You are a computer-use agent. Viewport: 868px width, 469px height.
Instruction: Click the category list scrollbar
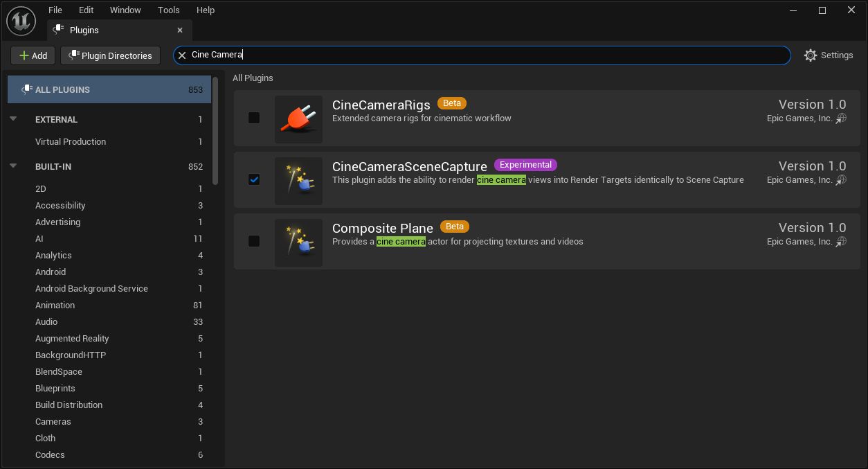[215, 132]
